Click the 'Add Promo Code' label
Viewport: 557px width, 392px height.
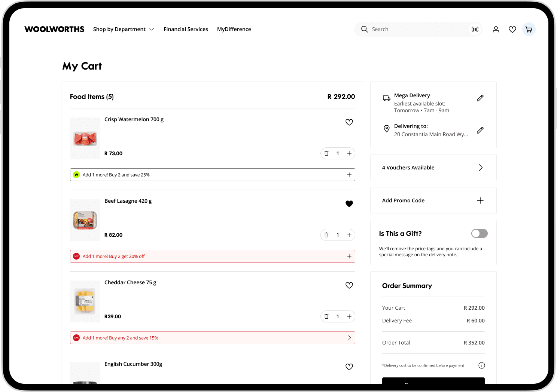(404, 200)
